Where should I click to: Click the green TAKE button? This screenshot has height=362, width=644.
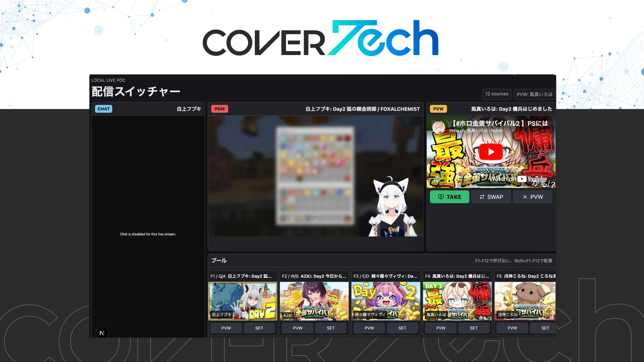tap(449, 197)
